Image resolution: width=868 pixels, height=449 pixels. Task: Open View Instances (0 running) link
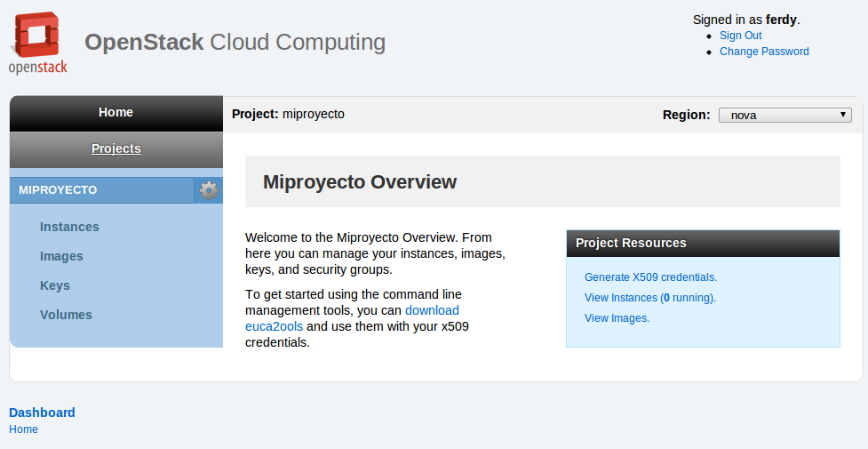[650, 298]
